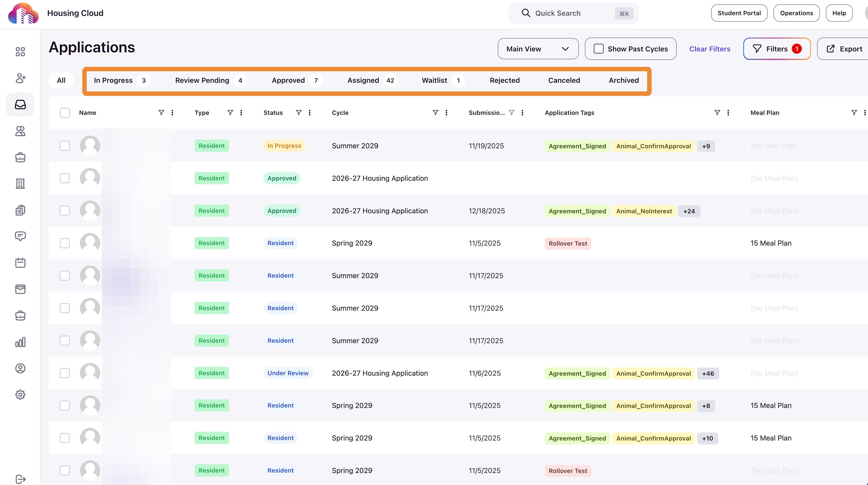Open the dashboard grid icon in sidebar

point(20,52)
